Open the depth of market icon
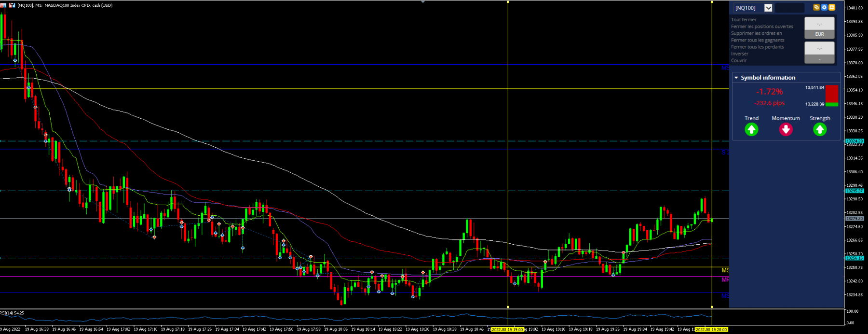 (12, 5)
